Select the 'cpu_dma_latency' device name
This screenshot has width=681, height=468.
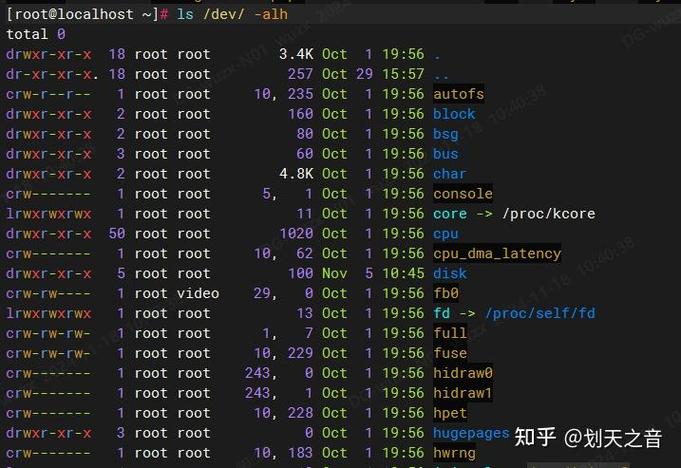pos(497,254)
